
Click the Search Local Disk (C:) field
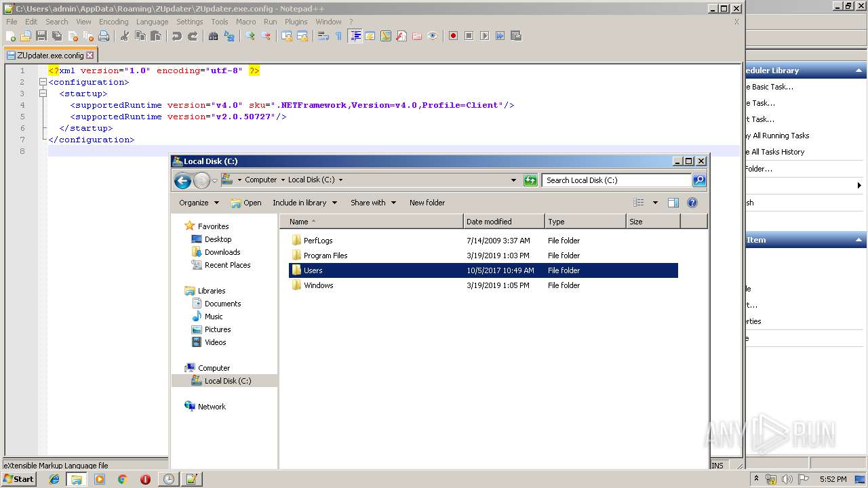point(617,180)
